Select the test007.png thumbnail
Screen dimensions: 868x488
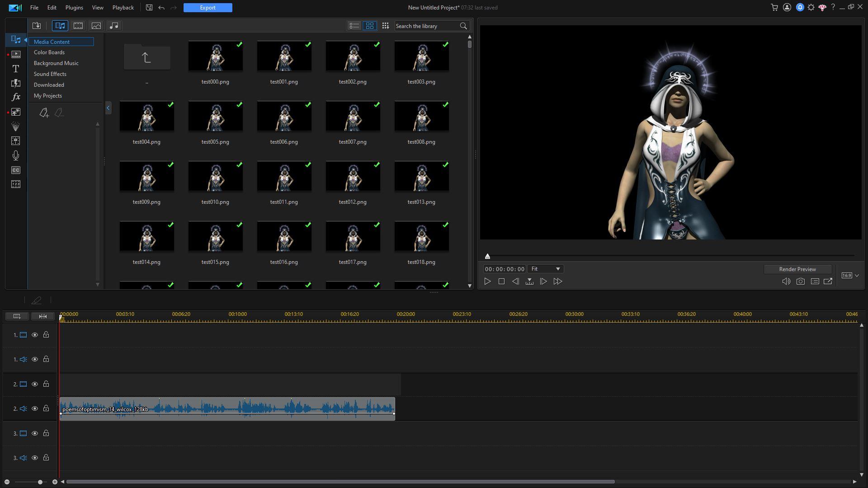coord(353,116)
